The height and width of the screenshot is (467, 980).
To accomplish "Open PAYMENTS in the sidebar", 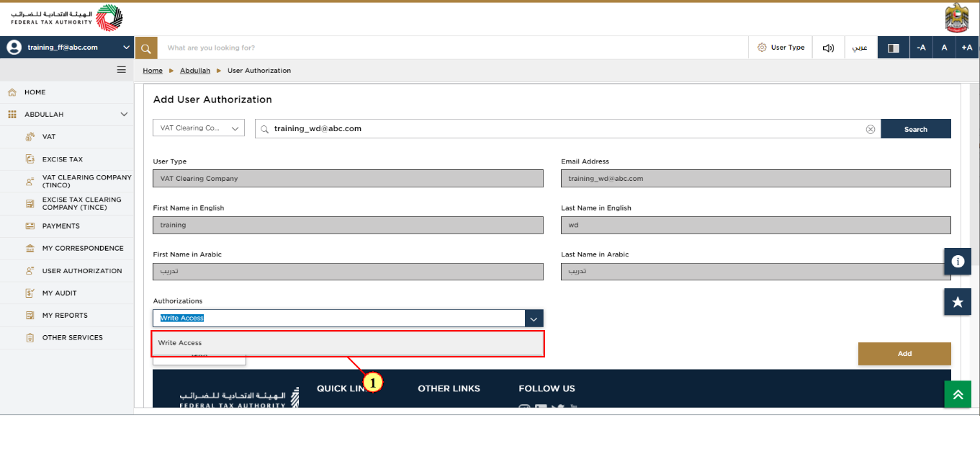I will (67, 226).
